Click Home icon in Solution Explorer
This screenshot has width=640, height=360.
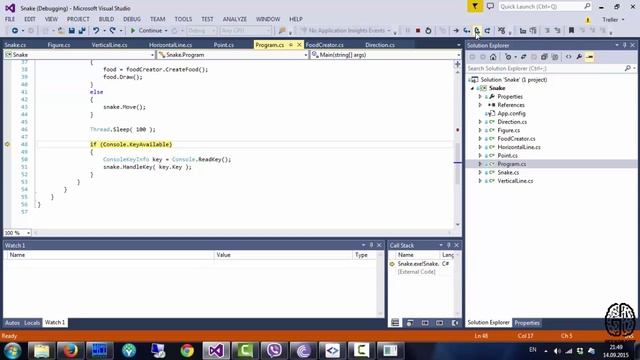pyautogui.click(x=493, y=57)
